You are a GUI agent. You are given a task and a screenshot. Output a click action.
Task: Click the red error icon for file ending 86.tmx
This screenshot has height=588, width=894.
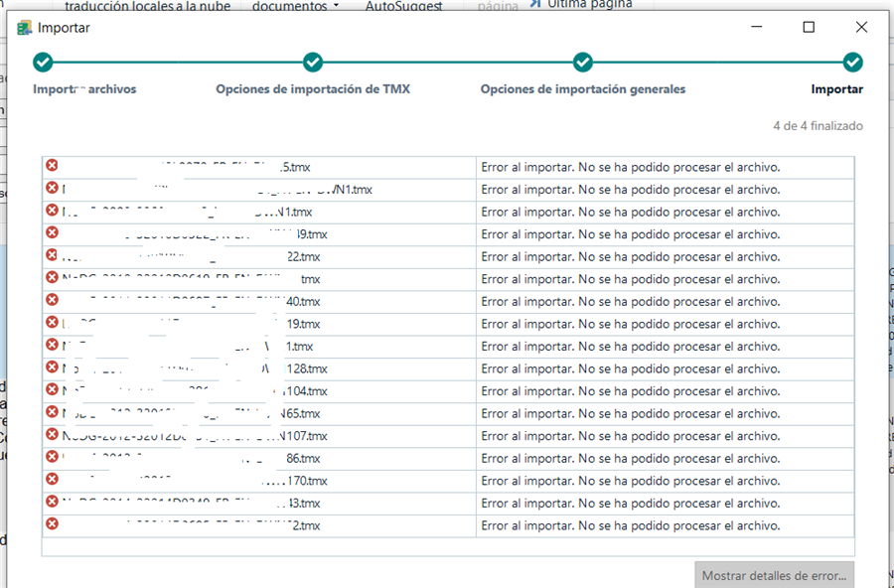pos(52,457)
